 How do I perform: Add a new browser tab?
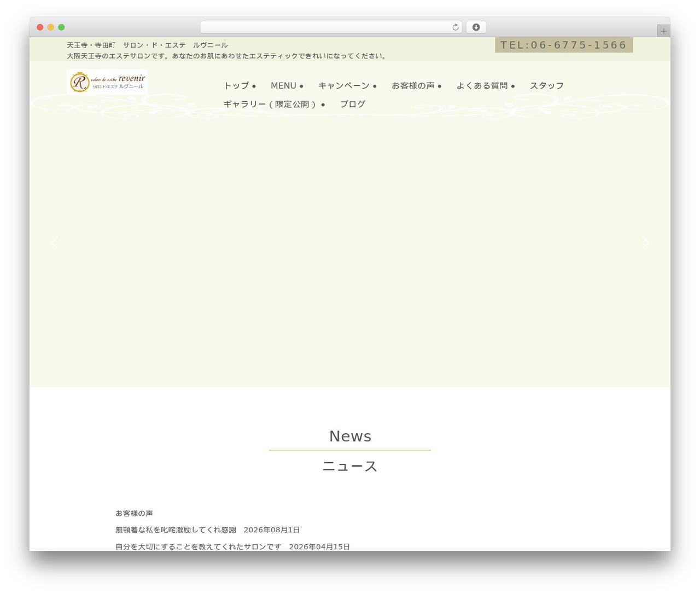[663, 31]
